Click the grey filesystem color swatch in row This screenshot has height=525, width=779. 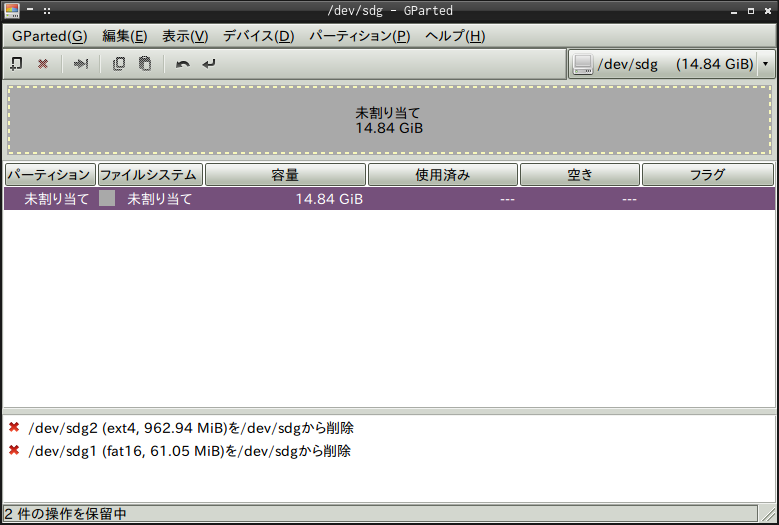pos(107,198)
